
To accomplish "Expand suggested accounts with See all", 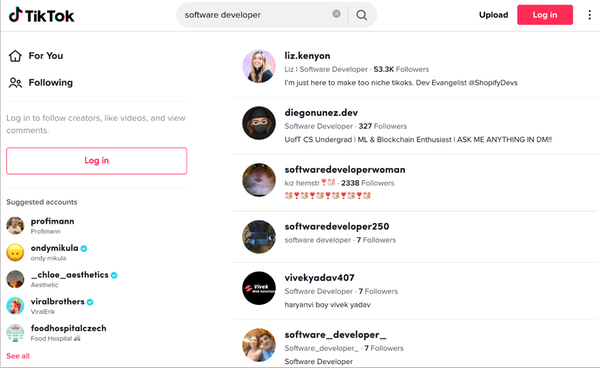I will (18, 356).
